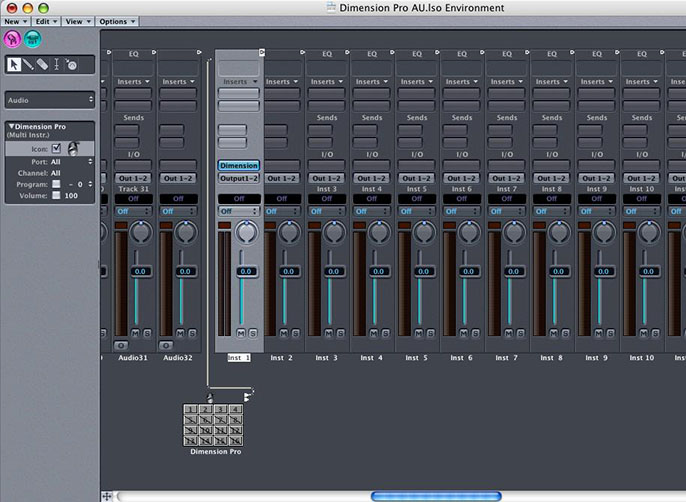Click the first insert slot on Inst 1
The height and width of the screenshot is (502, 686).
[x=239, y=93]
